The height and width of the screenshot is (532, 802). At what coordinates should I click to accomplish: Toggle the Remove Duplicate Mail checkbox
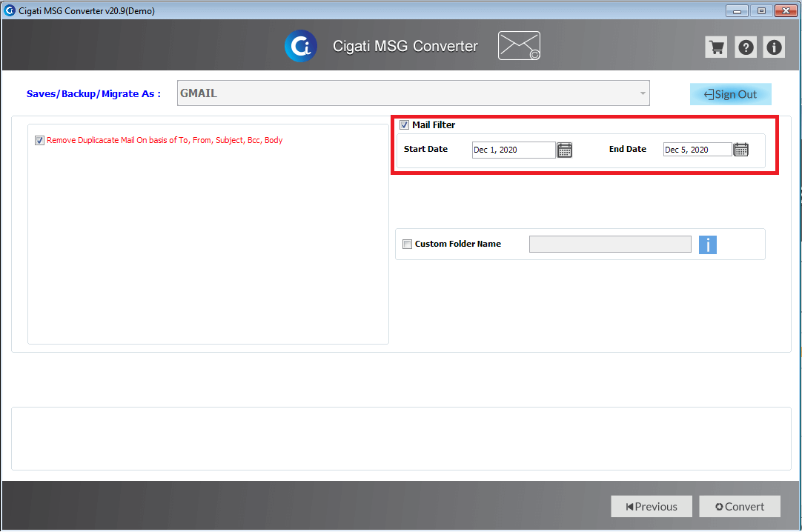(39, 141)
